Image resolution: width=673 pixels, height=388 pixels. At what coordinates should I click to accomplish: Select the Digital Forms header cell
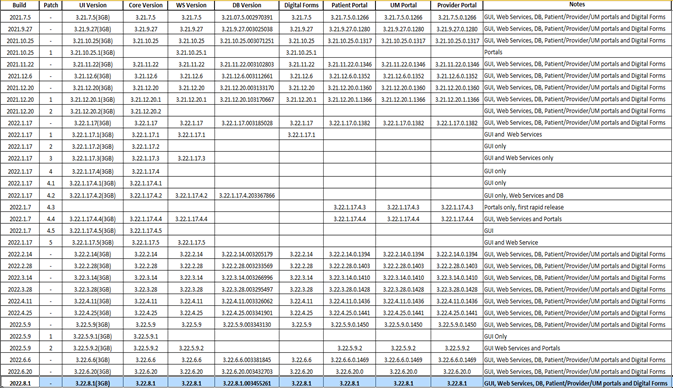301,6
